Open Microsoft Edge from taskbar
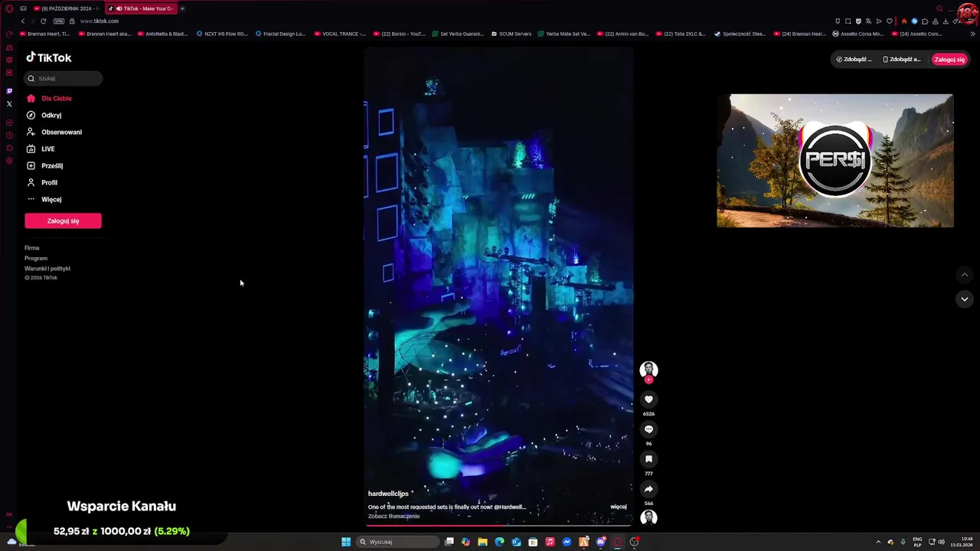This screenshot has height=551, width=980. point(499,542)
